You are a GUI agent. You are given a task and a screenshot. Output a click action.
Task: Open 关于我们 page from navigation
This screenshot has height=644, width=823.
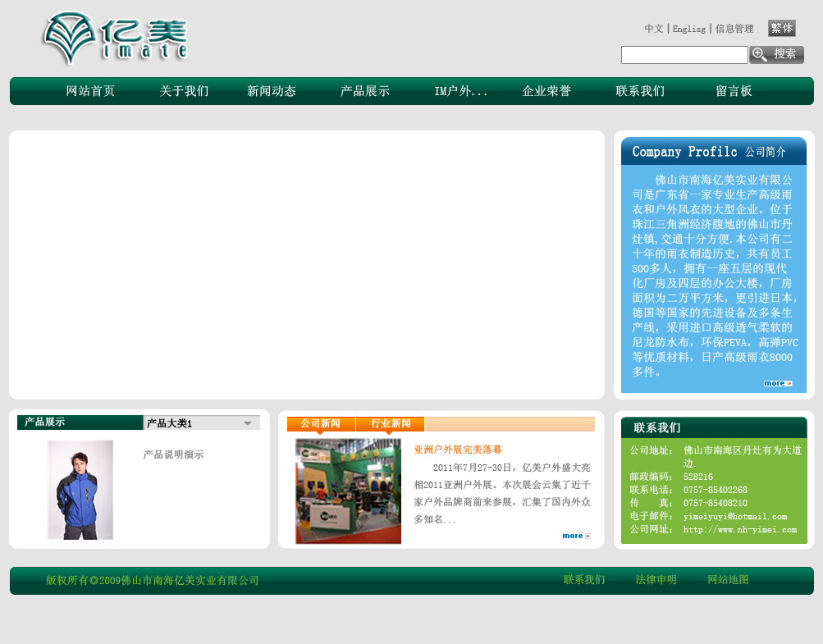[184, 91]
